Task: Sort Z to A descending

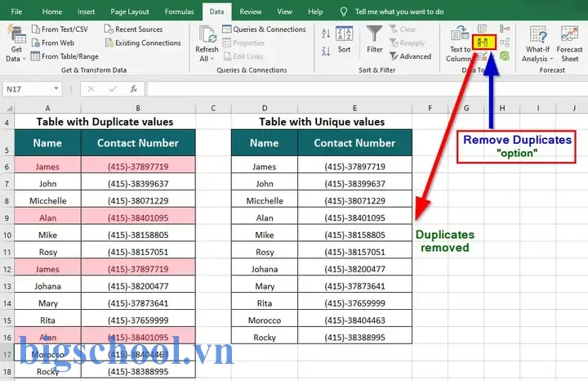Action: click(326, 51)
